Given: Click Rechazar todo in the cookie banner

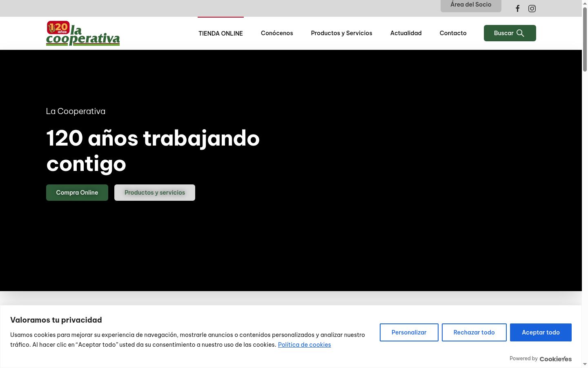Looking at the screenshot, I should pyautogui.click(x=474, y=332).
